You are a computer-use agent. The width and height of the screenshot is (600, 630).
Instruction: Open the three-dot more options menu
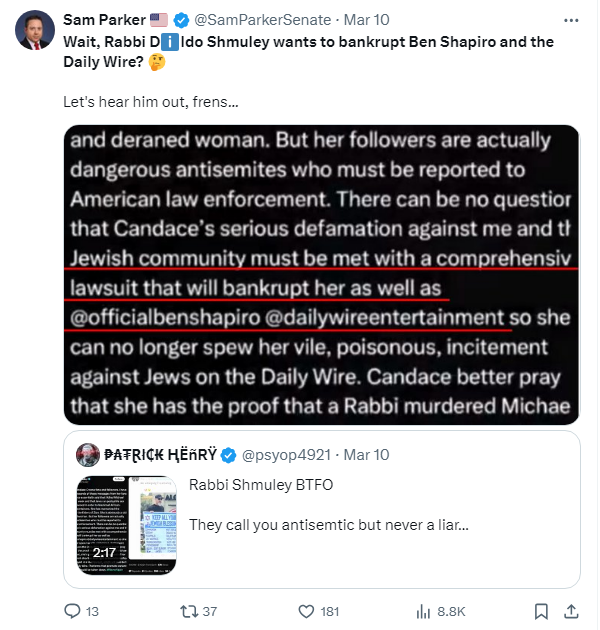coord(571,20)
